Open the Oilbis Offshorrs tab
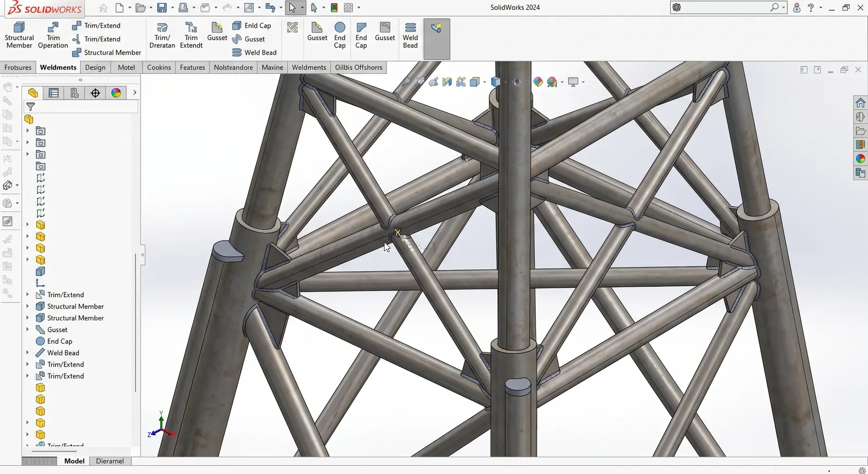This screenshot has height=474, width=868. (359, 67)
